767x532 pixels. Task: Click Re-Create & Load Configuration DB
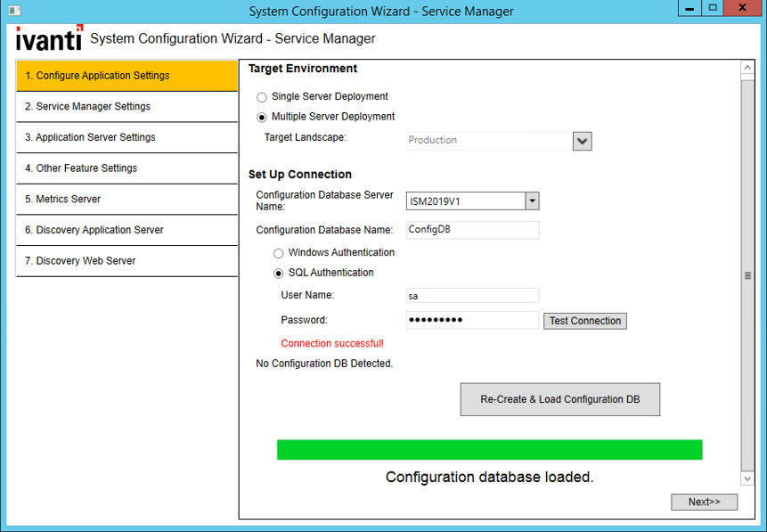point(559,399)
